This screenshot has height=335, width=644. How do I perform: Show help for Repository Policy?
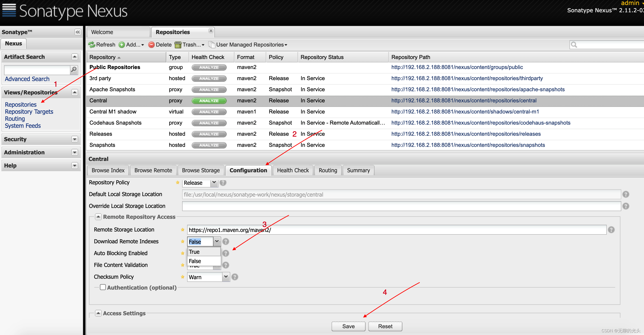[x=223, y=183]
